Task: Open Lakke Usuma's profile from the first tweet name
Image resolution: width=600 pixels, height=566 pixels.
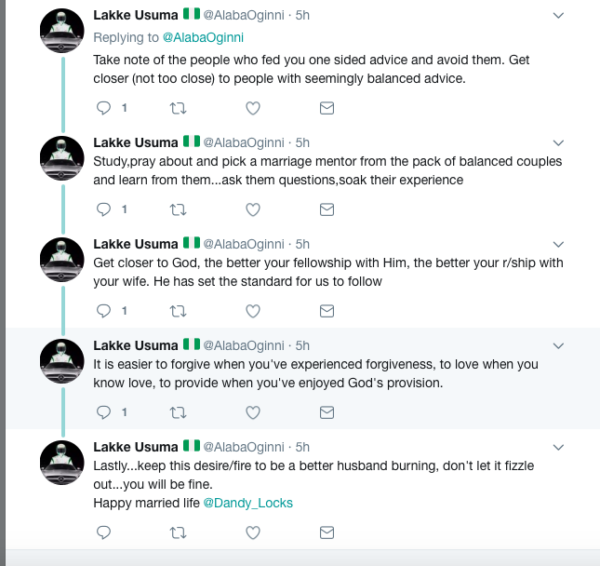Action: [136, 15]
